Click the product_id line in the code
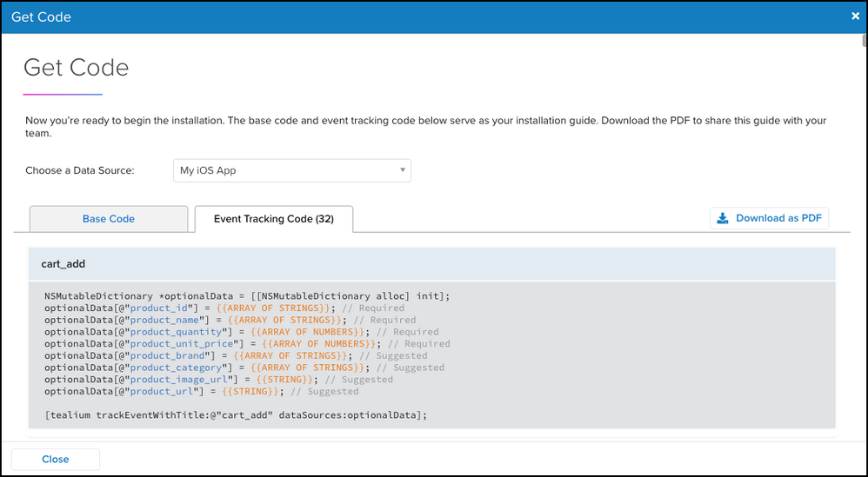The image size is (868, 477). [224, 308]
